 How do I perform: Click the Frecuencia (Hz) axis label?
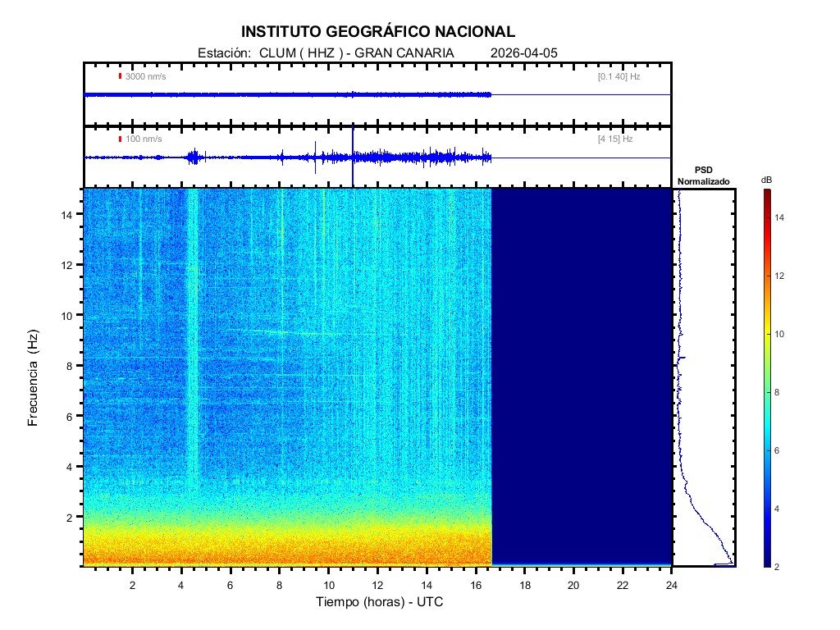click(x=34, y=378)
